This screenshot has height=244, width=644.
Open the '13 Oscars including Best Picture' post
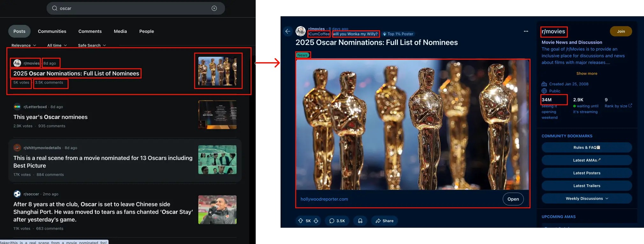pos(103,162)
